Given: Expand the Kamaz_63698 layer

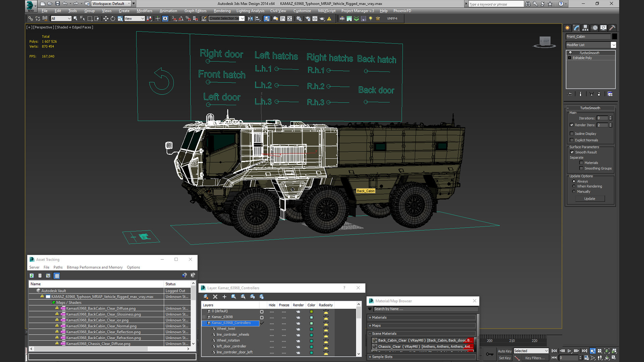Looking at the screenshot, I should click(204, 317).
